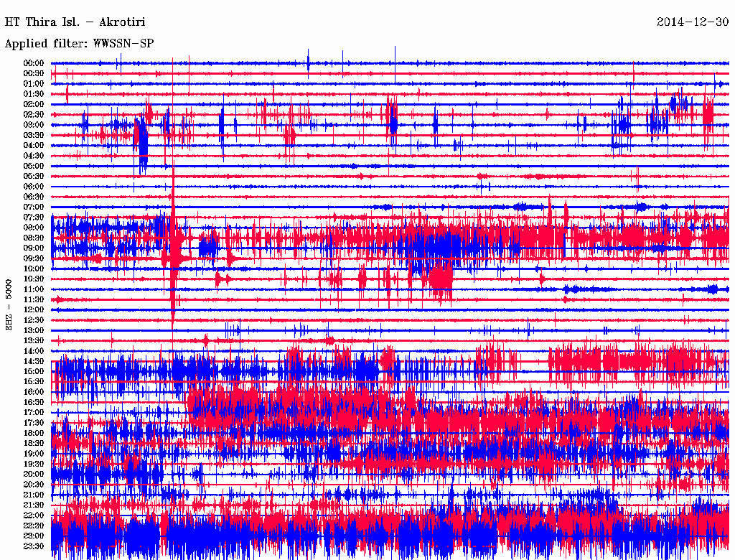This screenshot has height=560, width=735.
Task: Select the 16:30 time label
Action: pyautogui.click(x=34, y=403)
